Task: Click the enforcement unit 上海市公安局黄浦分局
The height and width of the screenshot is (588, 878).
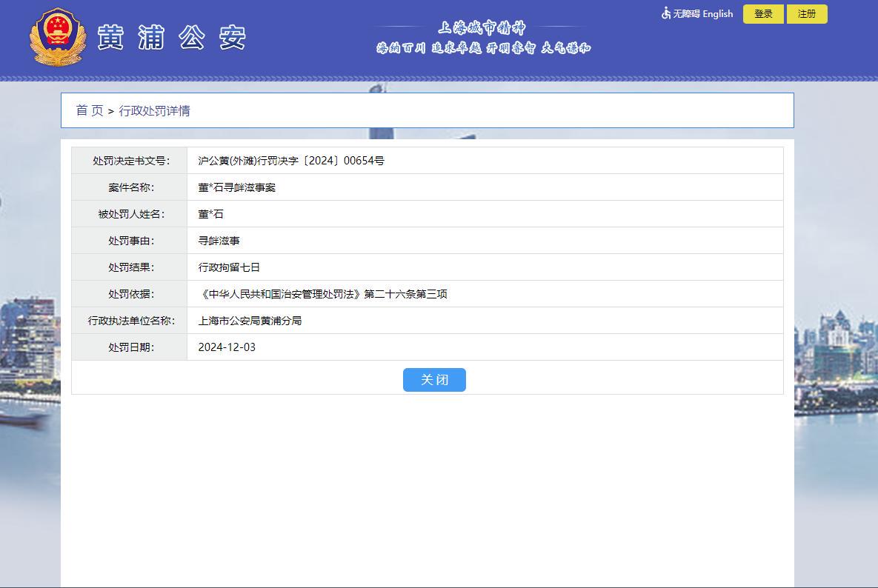Action: pyautogui.click(x=250, y=321)
